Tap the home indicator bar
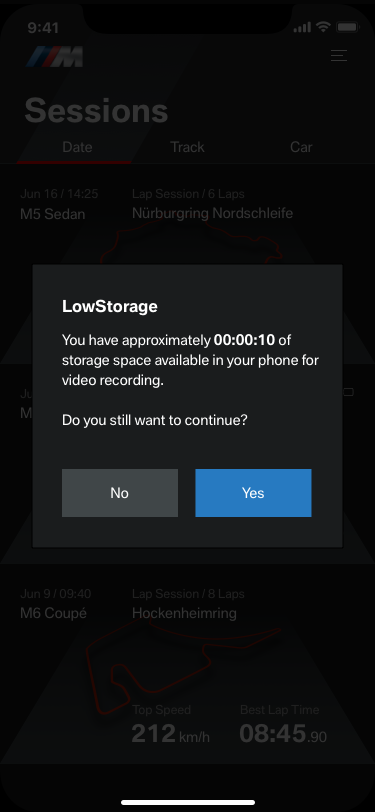375x812 pixels. click(x=188, y=802)
